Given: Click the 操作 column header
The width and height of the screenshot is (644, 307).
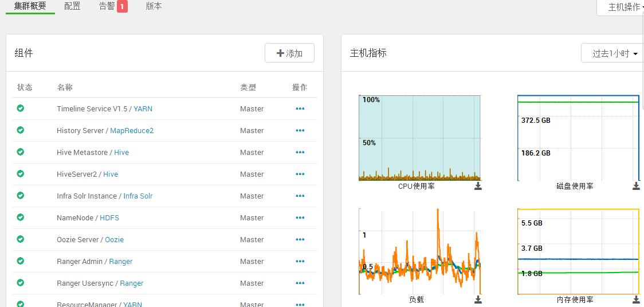Looking at the screenshot, I should (x=300, y=87).
